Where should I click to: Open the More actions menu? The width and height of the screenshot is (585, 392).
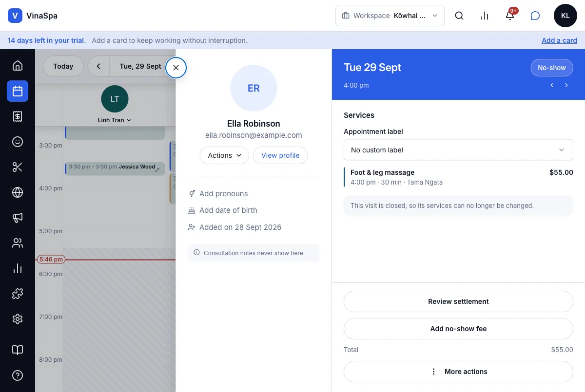[458, 372]
